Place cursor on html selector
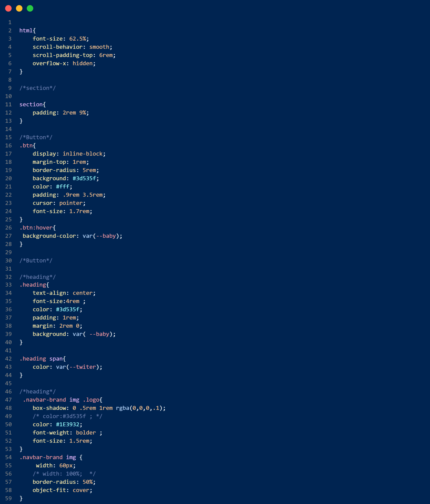The image size is (430, 504). pos(26,31)
